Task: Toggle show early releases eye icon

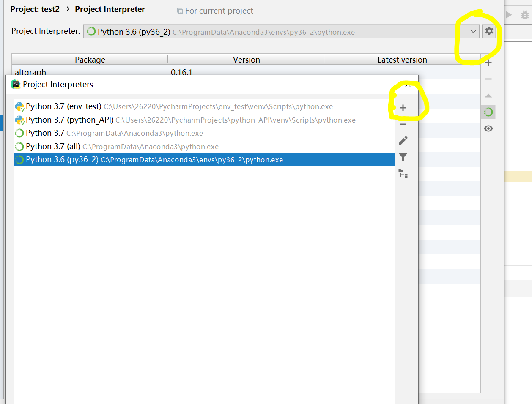Action: [x=488, y=128]
